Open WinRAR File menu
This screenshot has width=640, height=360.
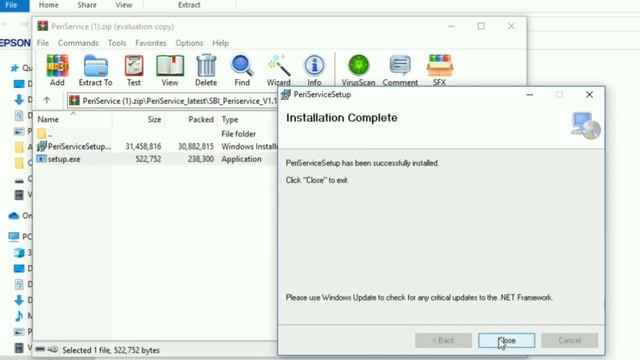42,43
